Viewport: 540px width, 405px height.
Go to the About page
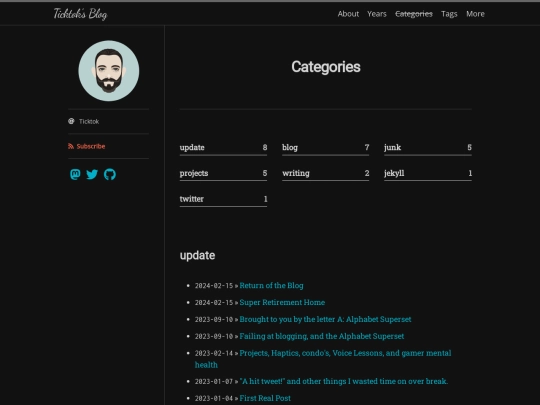click(348, 14)
